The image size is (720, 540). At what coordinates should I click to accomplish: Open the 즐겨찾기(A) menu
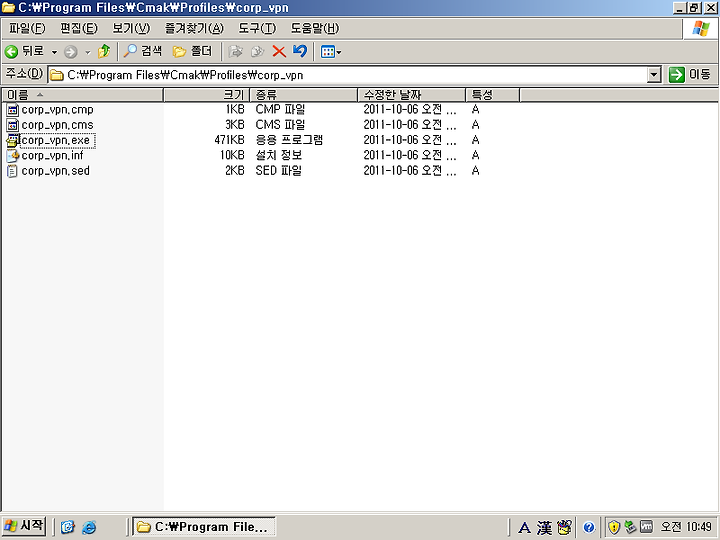pyautogui.click(x=194, y=28)
